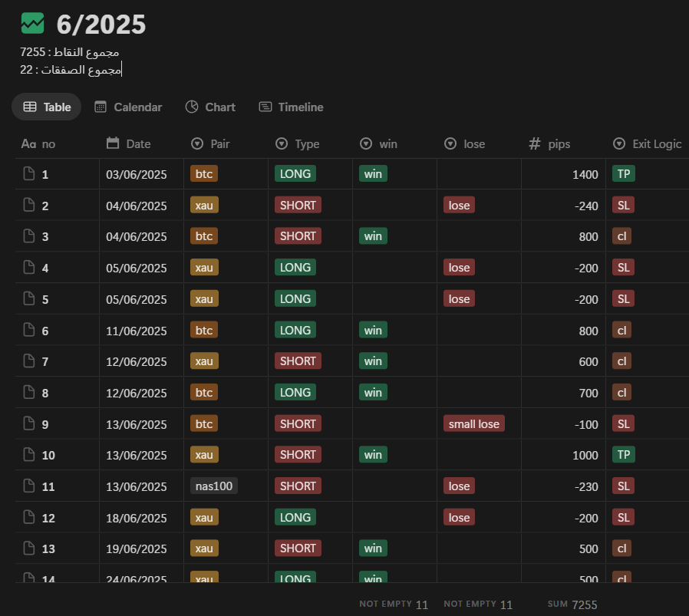The image size is (689, 616).
Task: Click the green chart page icon beside 6/2025
Action: point(32,24)
